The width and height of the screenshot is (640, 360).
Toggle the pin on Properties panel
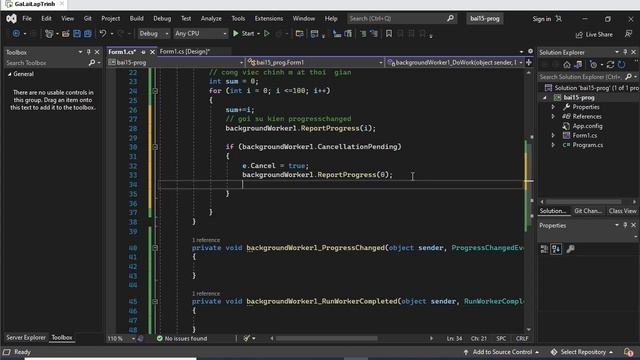(625, 225)
